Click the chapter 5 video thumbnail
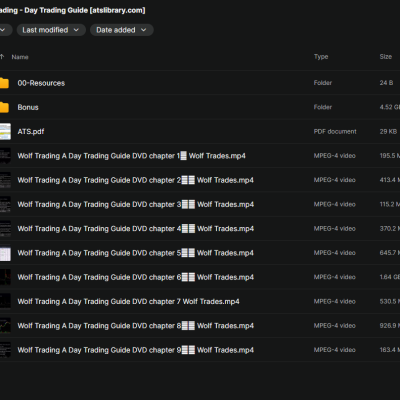Screen dimensions: 400x400 (x=5, y=253)
